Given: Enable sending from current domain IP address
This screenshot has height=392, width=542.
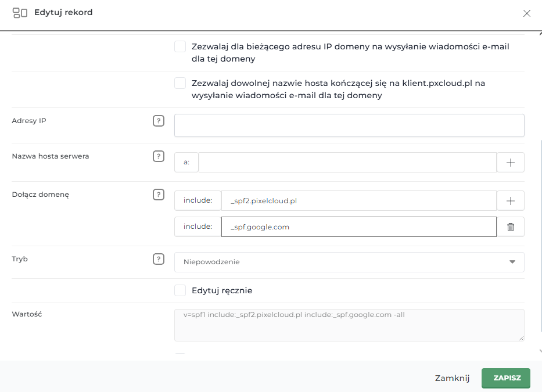Looking at the screenshot, I should (180, 47).
